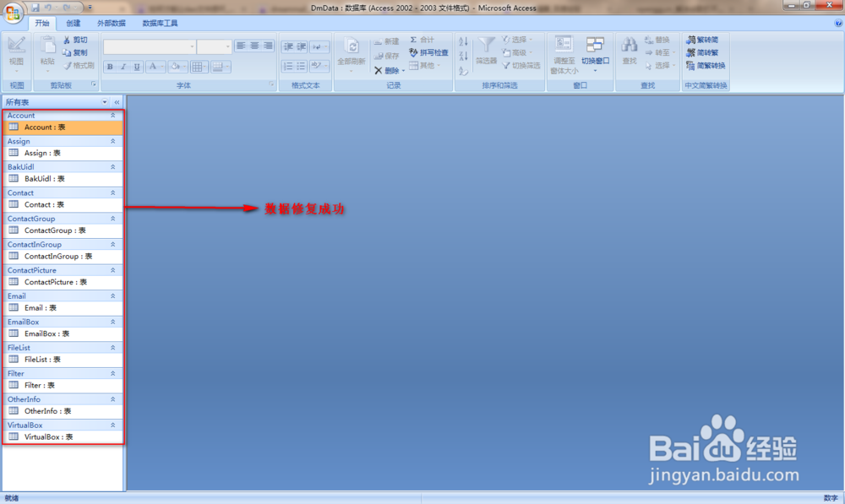Pick fill background color bucket
The image size is (845, 504).
click(x=177, y=67)
